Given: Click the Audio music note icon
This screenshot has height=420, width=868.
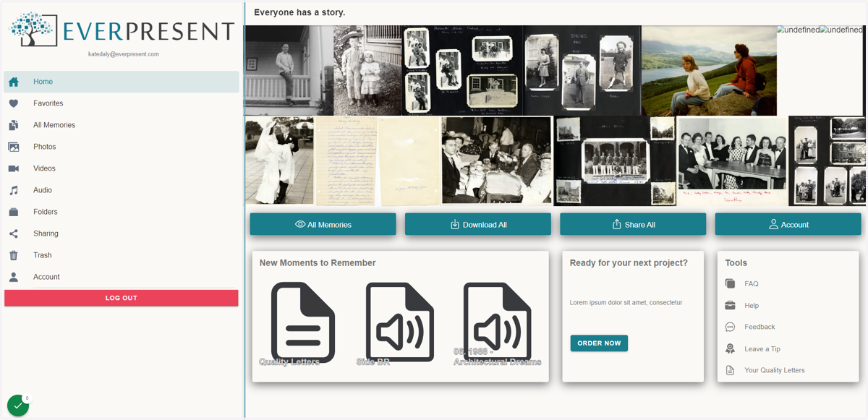Looking at the screenshot, I should pyautogui.click(x=14, y=190).
